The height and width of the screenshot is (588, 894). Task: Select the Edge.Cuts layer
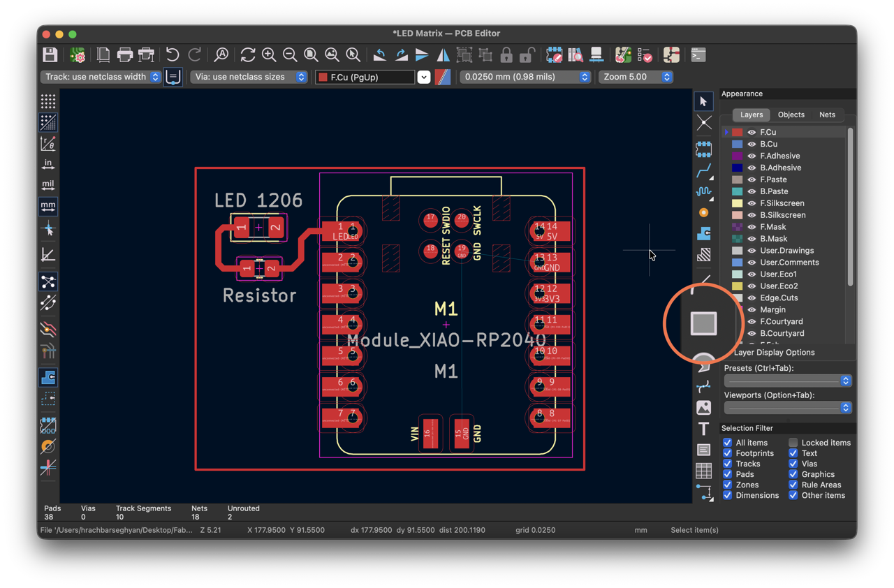click(x=779, y=297)
